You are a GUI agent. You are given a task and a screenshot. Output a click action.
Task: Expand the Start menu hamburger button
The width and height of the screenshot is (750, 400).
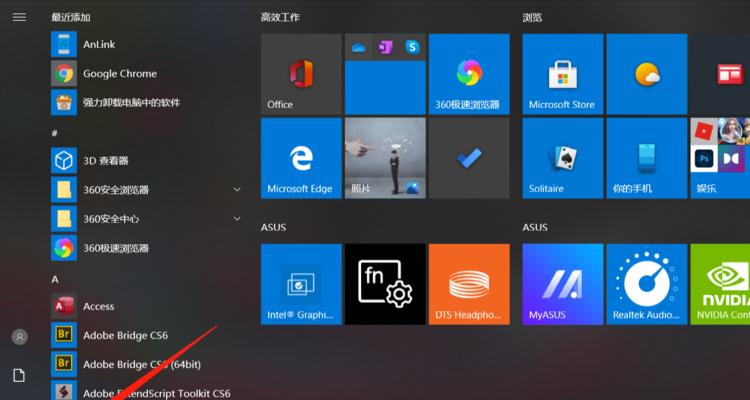pos(19,17)
